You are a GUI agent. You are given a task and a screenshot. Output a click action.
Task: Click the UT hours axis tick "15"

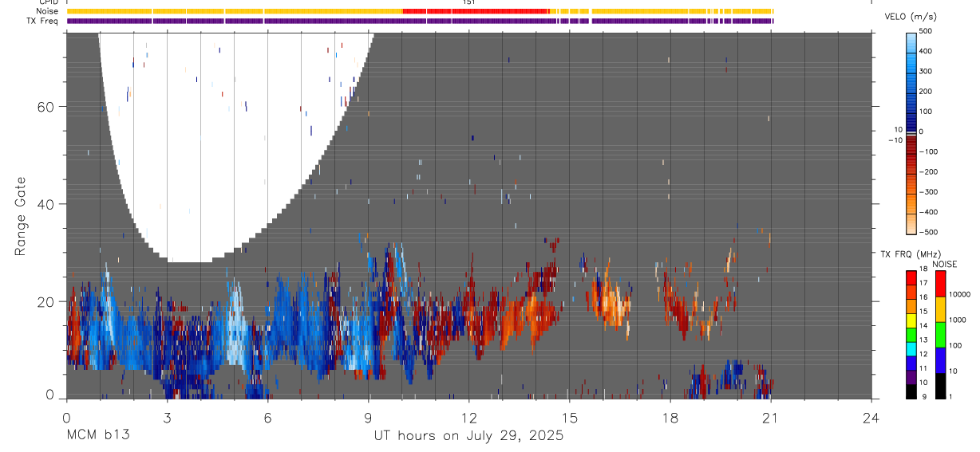pyautogui.click(x=570, y=418)
